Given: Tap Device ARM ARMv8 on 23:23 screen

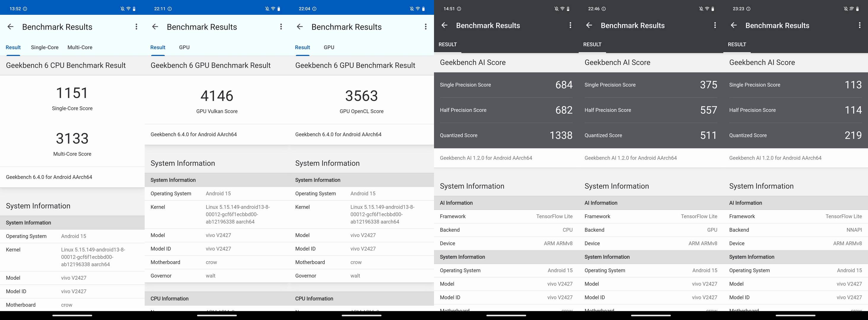Looking at the screenshot, I should pyautogui.click(x=796, y=244).
